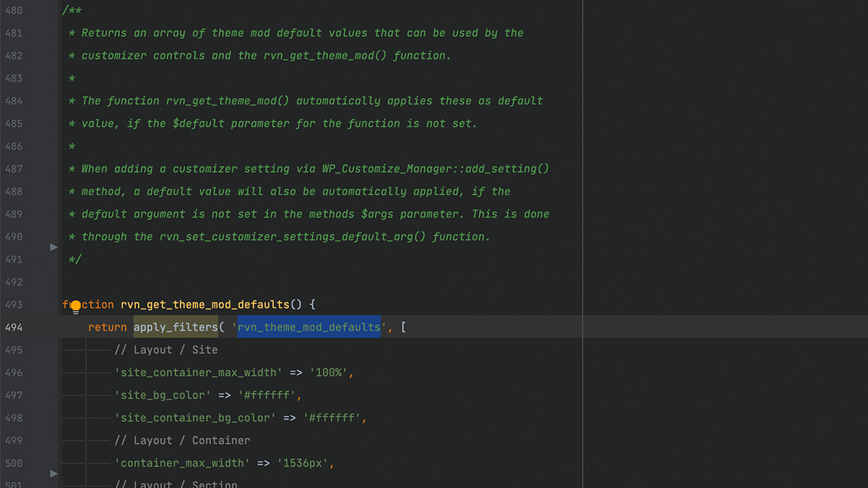The height and width of the screenshot is (488, 868).
Task: Click line number 493 in the gutter
Action: pyautogui.click(x=14, y=305)
